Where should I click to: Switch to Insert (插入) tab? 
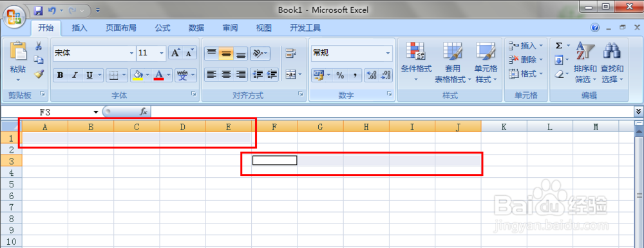pos(79,28)
